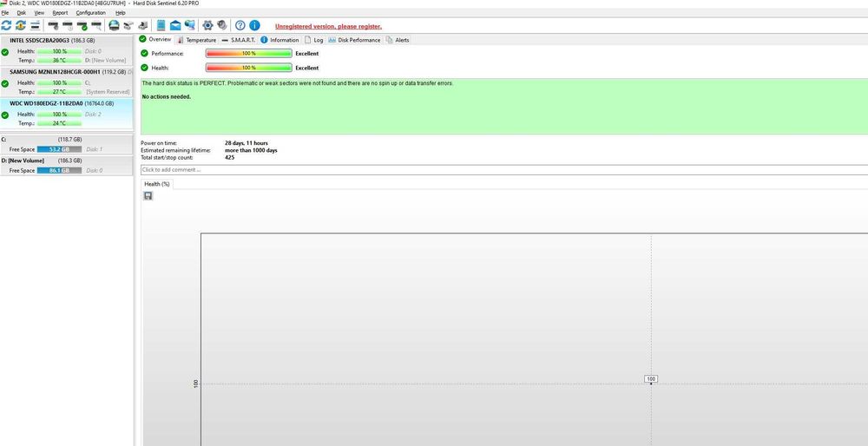Click the disk icon with green checkmark
868x446 pixels.
coord(82,25)
